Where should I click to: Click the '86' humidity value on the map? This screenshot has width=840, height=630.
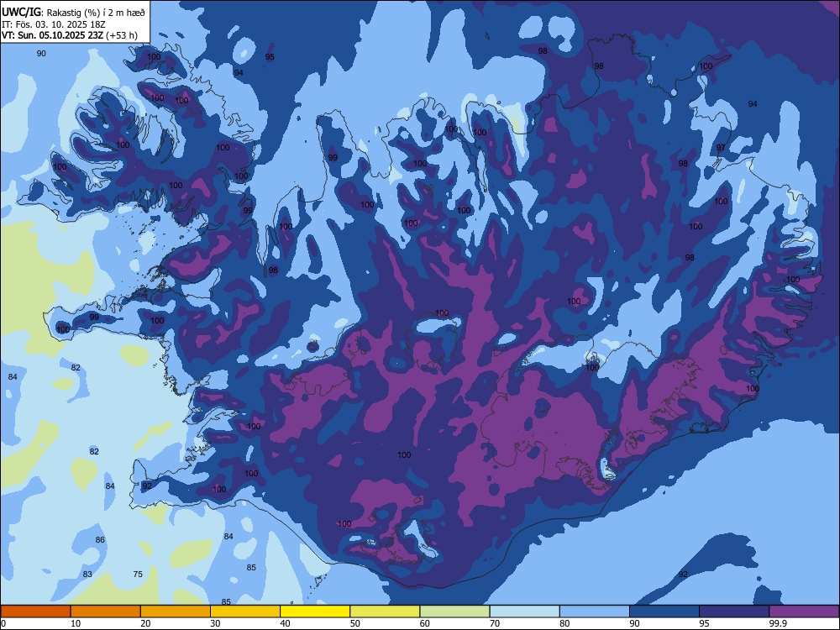click(x=100, y=539)
